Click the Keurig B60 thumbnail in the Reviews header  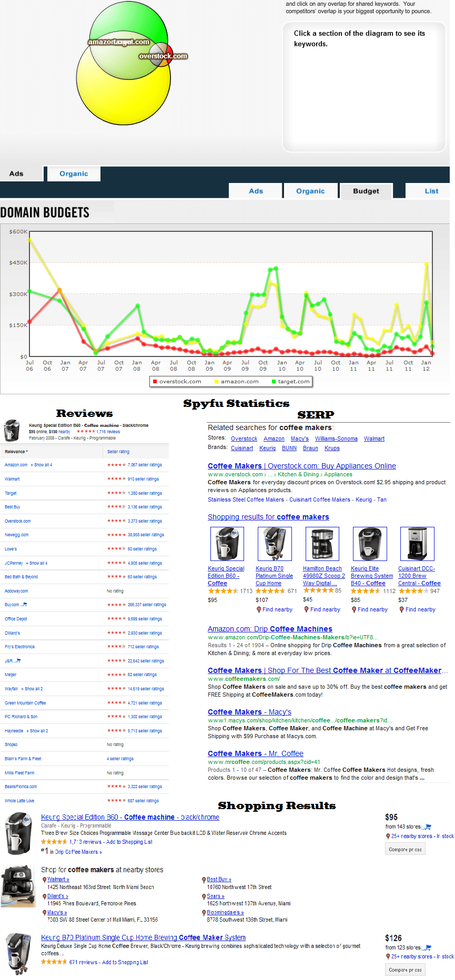tap(12, 430)
